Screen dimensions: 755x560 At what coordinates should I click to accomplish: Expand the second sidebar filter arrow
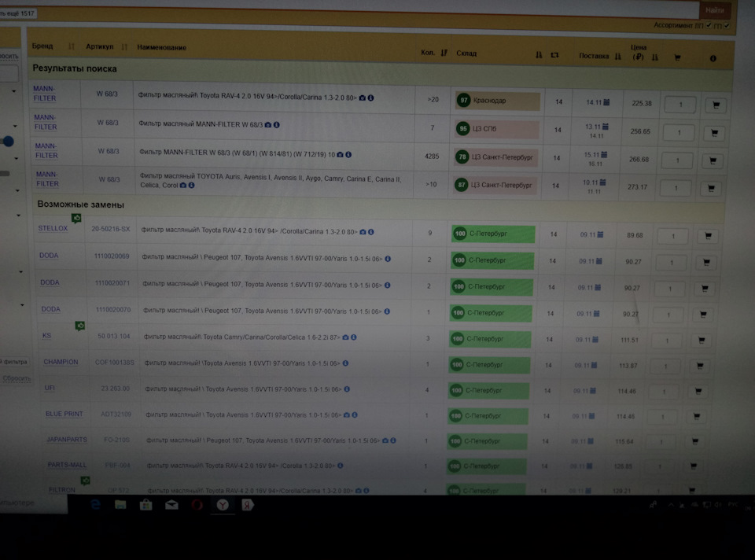16,126
